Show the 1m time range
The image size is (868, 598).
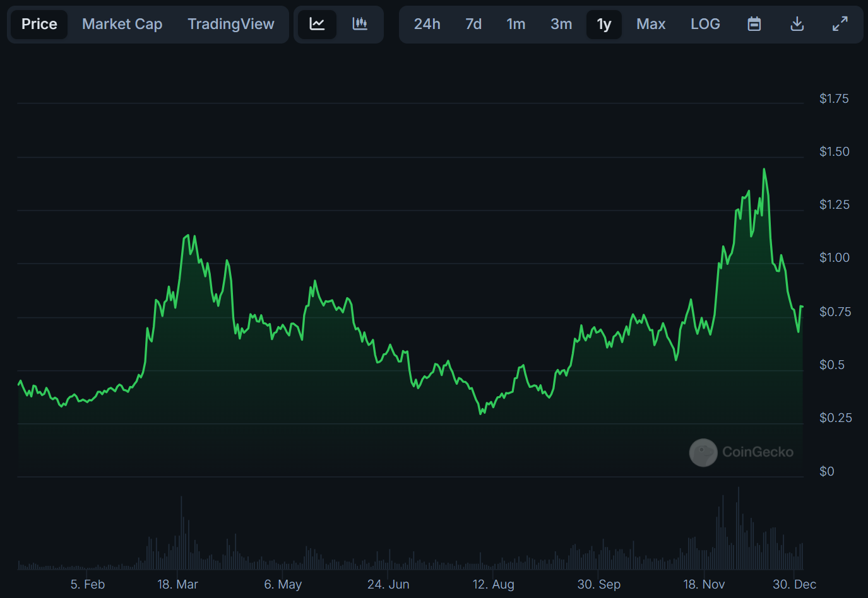pyautogui.click(x=516, y=24)
